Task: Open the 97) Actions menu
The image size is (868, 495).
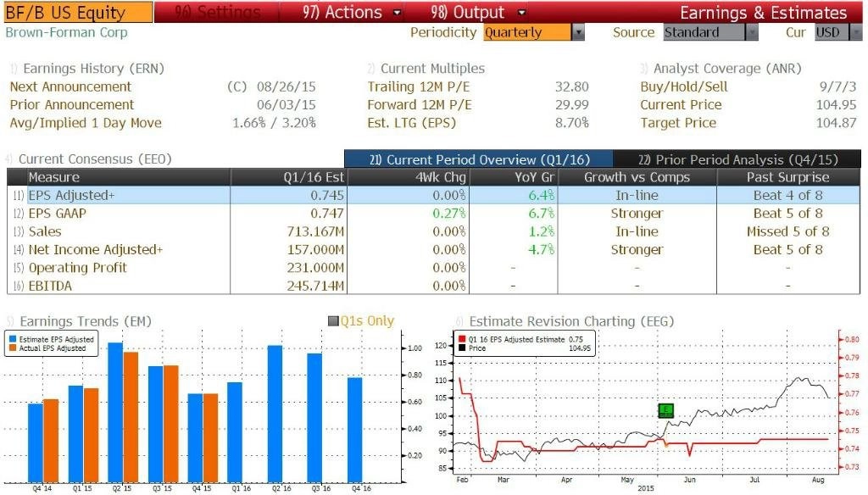Action: (342, 12)
